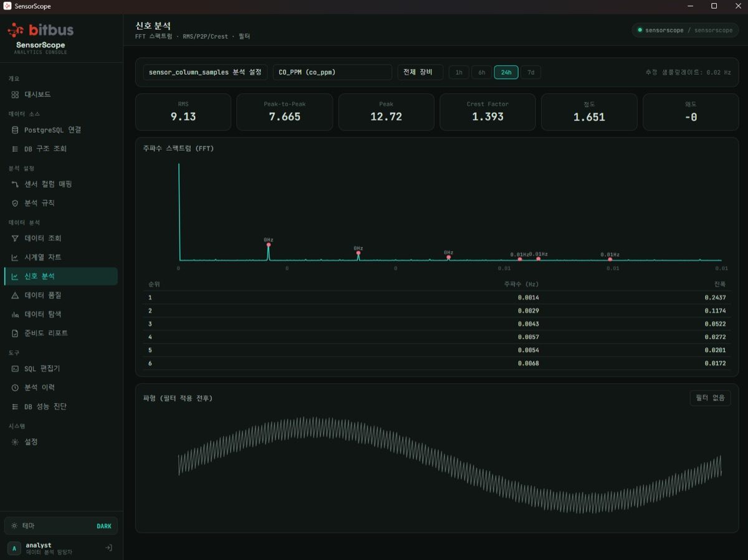Click the sensorscope / sensorscope connection badge
Viewport: 748px width, 560px height.
pos(685,30)
